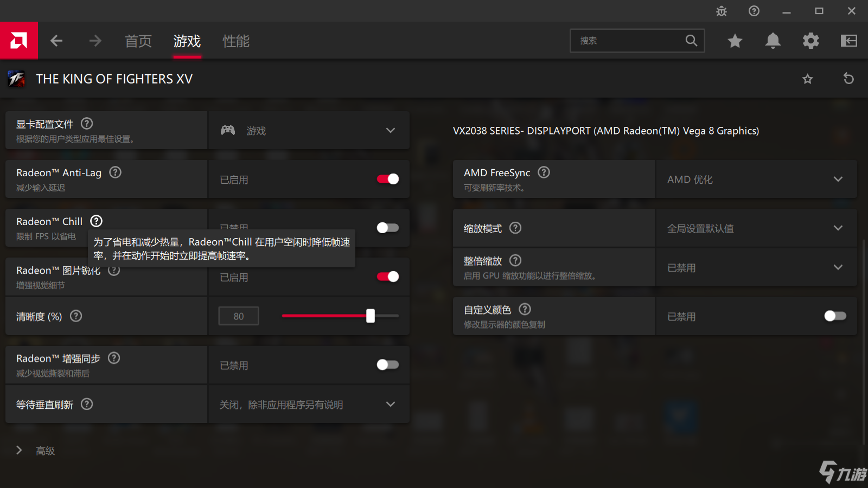Favorite The King of Fighters XV profile
868x488 pixels.
pos(808,79)
